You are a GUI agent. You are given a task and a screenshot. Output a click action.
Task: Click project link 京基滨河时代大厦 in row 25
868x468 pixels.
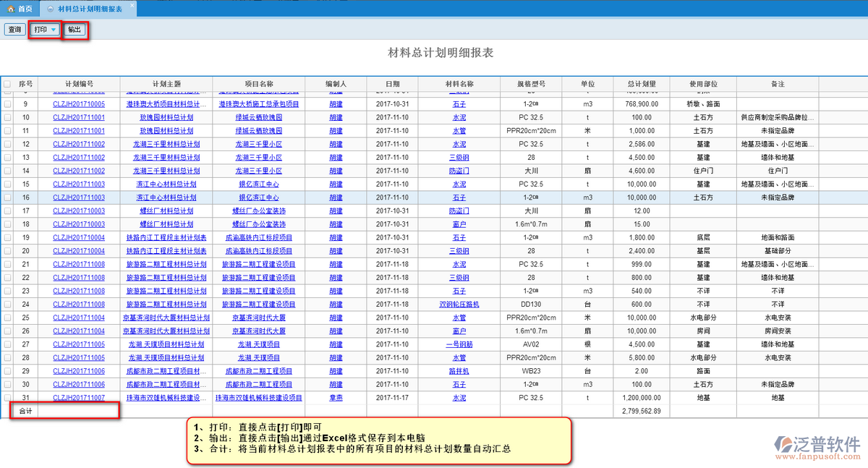[x=258, y=318]
